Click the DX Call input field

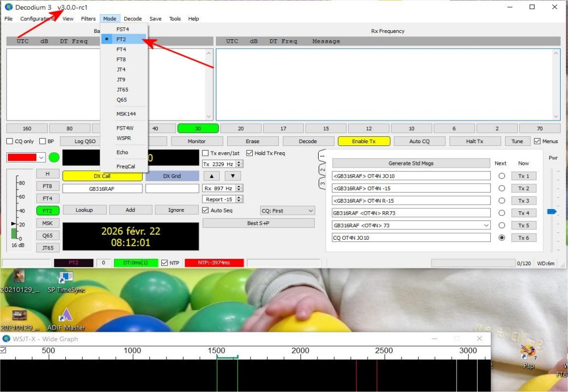(102, 189)
